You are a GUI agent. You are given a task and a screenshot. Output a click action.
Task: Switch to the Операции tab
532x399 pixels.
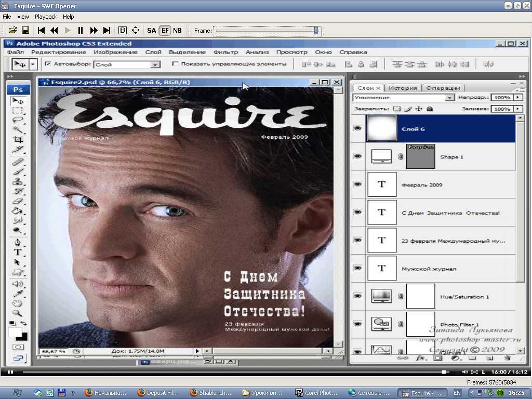443,88
